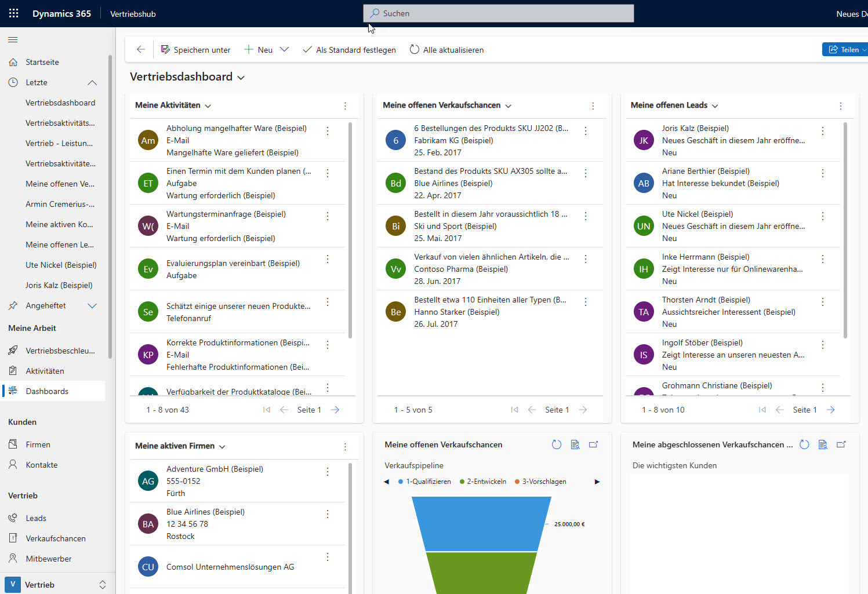Open recent item Ute Nickel (Beispiel)
The image size is (868, 594).
(x=61, y=265)
